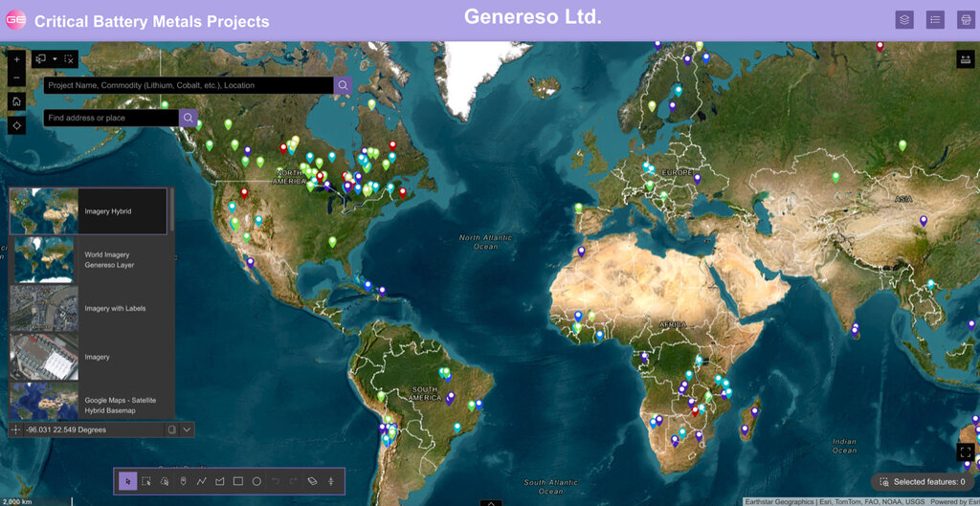This screenshot has width=980, height=506.
Task: Open the select tool dropdown arrow
Action: pyautogui.click(x=55, y=59)
